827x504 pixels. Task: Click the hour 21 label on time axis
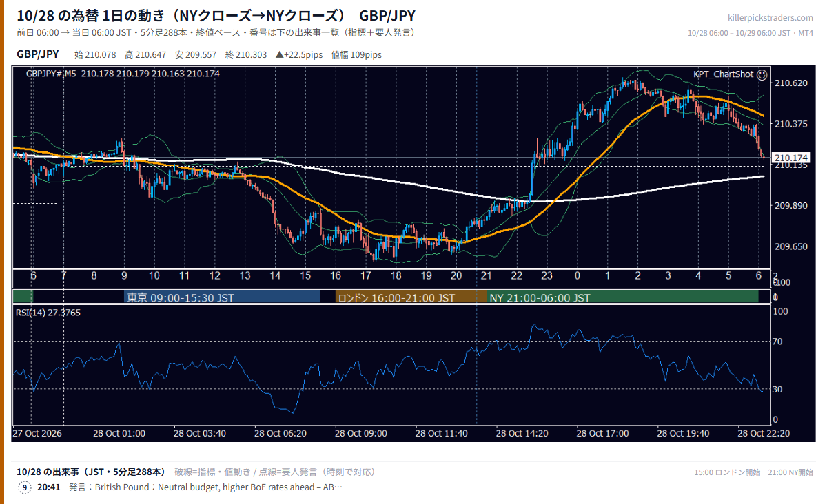pos(487,275)
